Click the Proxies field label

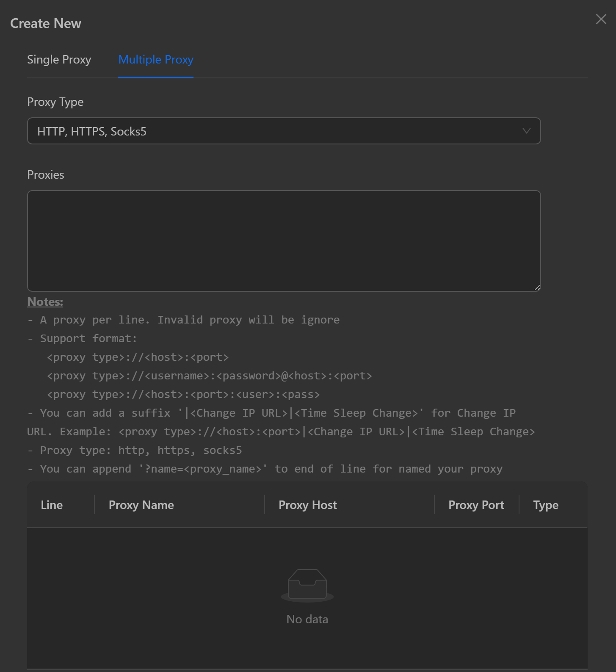click(46, 175)
